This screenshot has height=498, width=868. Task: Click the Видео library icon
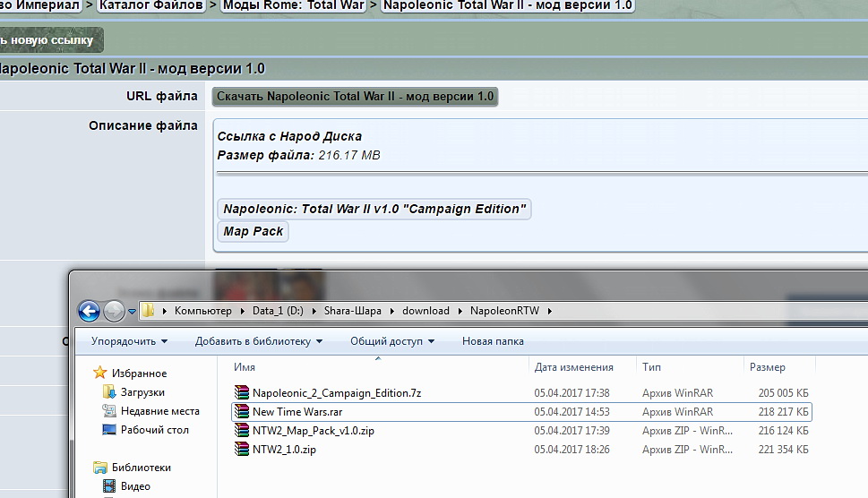tap(109, 486)
